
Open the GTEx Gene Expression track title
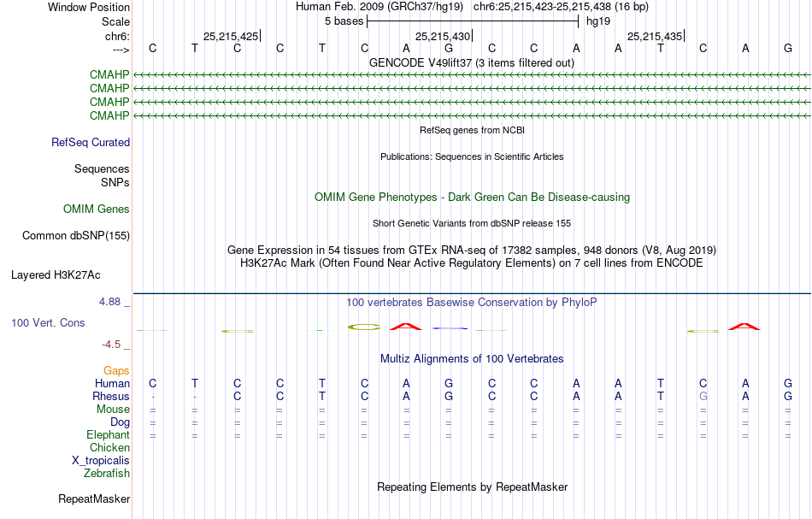coord(472,251)
